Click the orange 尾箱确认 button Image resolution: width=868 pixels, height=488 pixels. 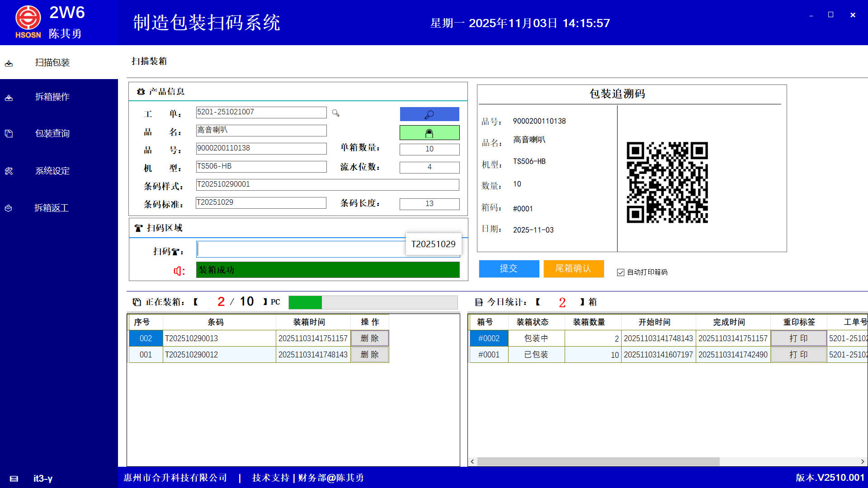[573, 268]
